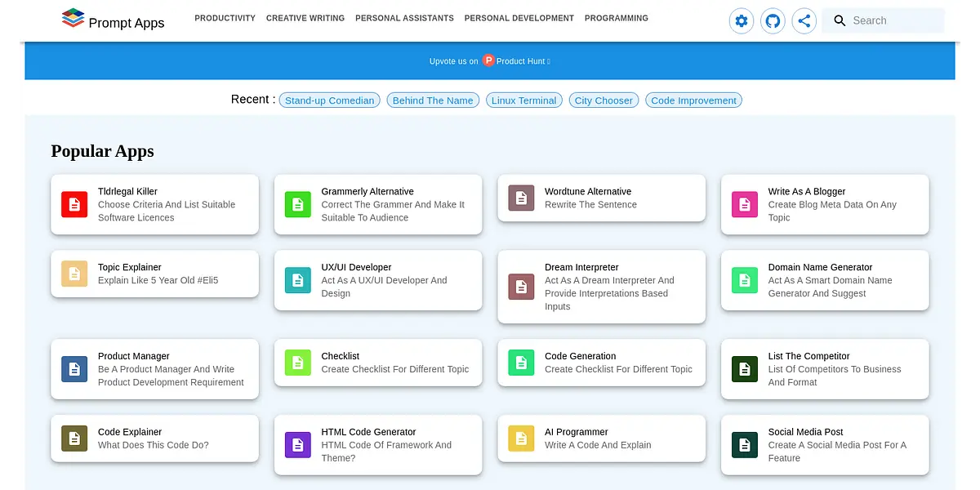Select the Stand-up Comedian recent chip

[329, 100]
